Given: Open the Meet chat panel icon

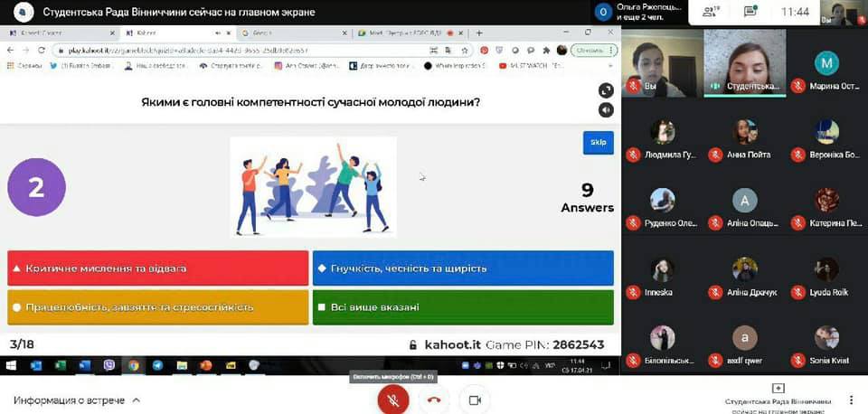Looking at the screenshot, I should click(x=751, y=12).
